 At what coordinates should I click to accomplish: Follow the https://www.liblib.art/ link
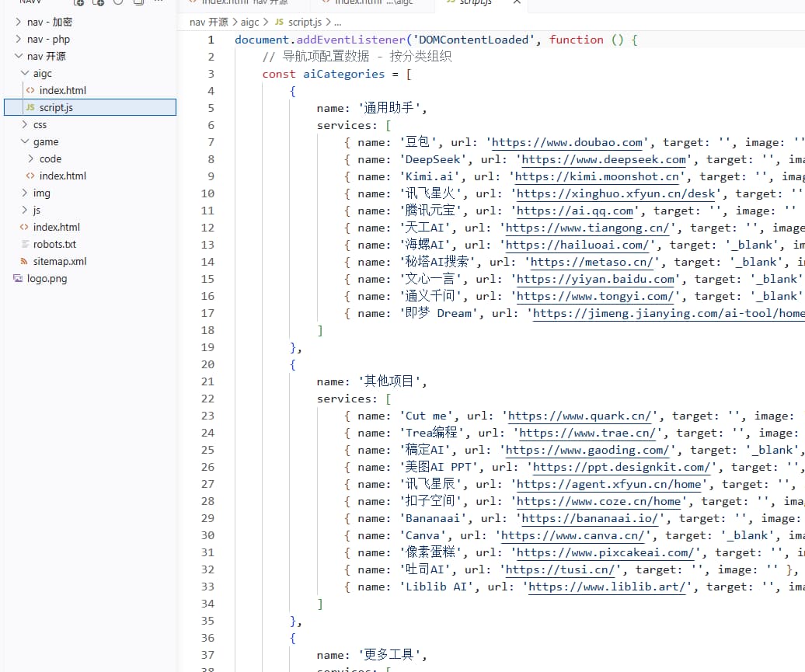click(x=607, y=587)
